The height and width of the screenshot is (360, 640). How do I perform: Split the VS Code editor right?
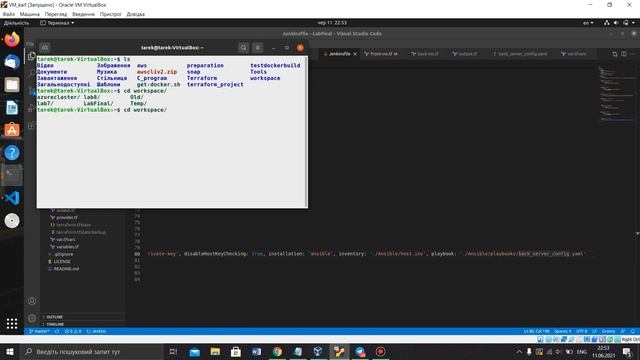(x=624, y=54)
